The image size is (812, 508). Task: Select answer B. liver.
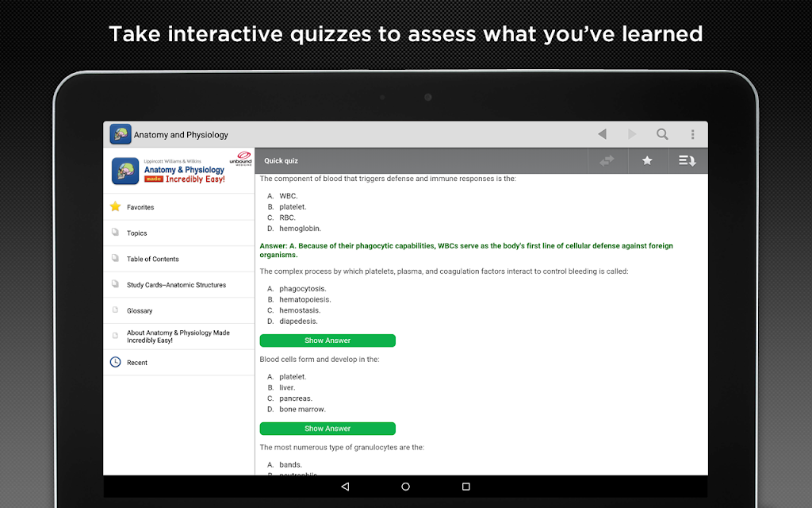tap(282, 387)
